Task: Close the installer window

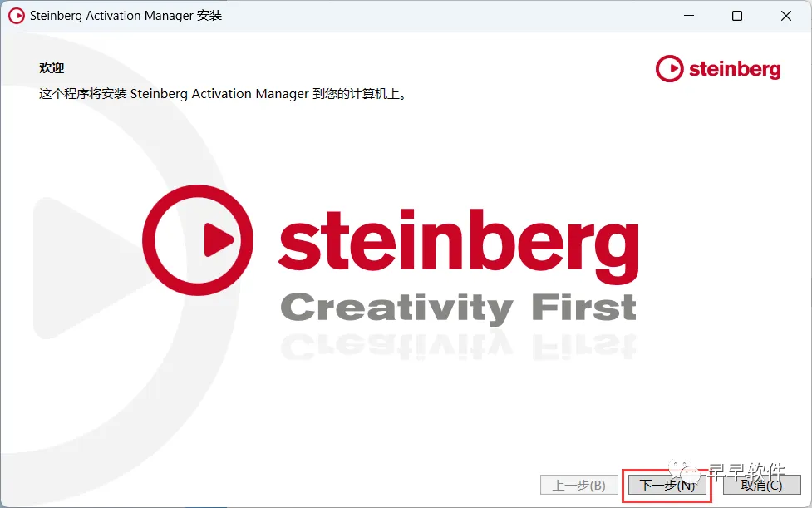Action: click(x=785, y=16)
